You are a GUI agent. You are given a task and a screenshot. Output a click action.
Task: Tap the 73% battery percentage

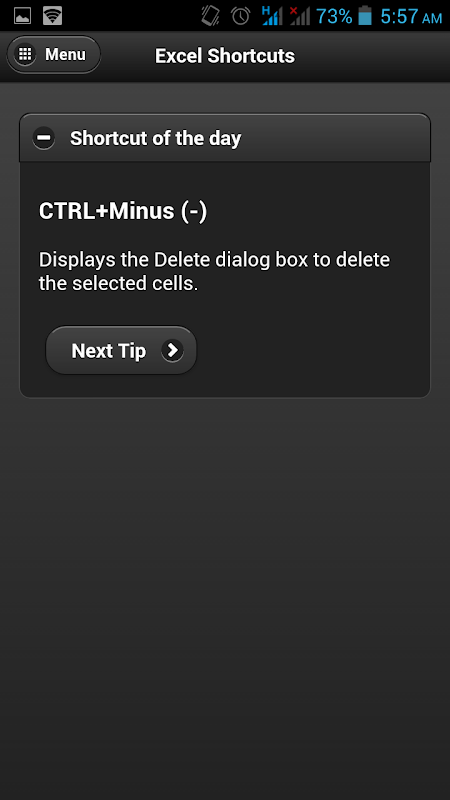click(x=334, y=16)
